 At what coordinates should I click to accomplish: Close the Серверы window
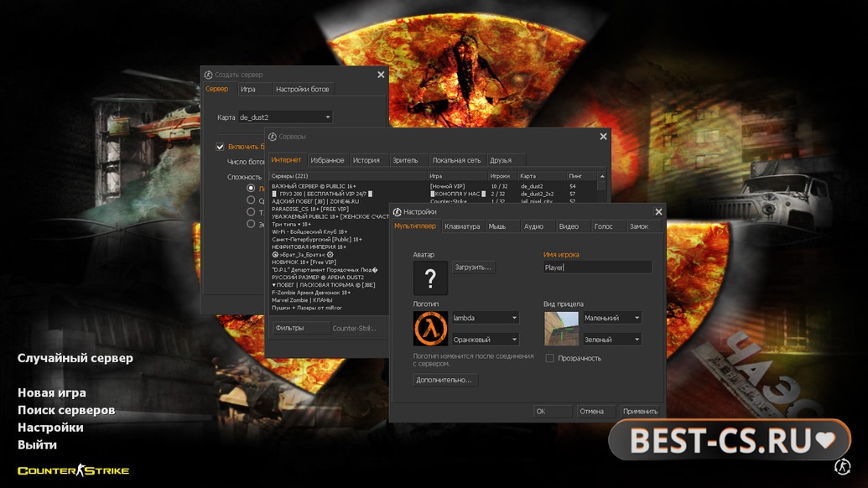click(x=603, y=137)
